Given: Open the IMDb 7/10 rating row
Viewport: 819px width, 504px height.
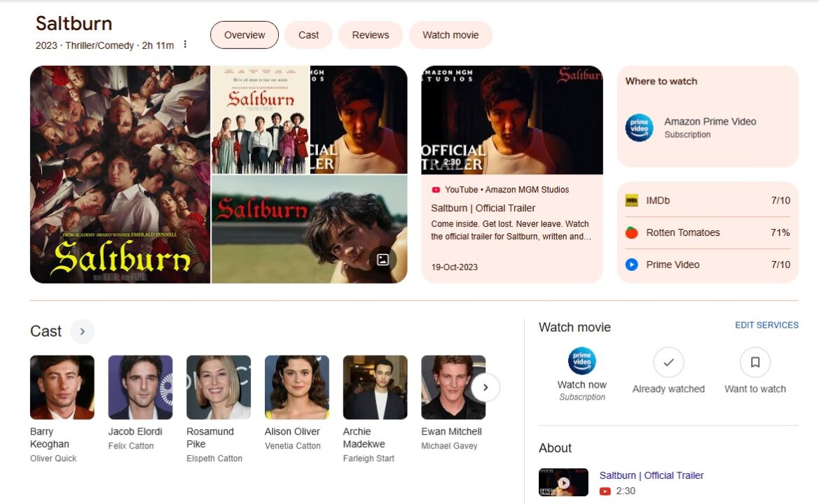Looking at the screenshot, I should point(708,200).
